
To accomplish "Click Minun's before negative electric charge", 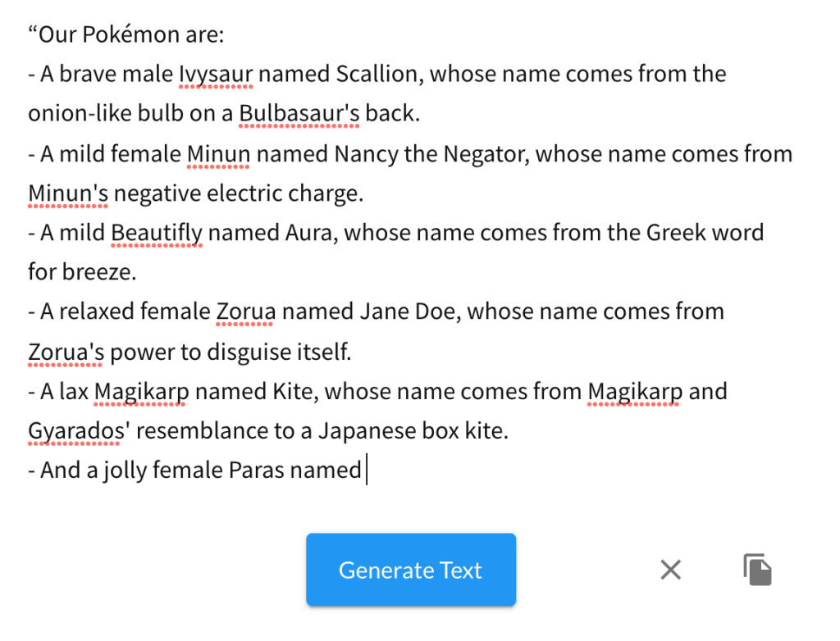I will [68, 193].
